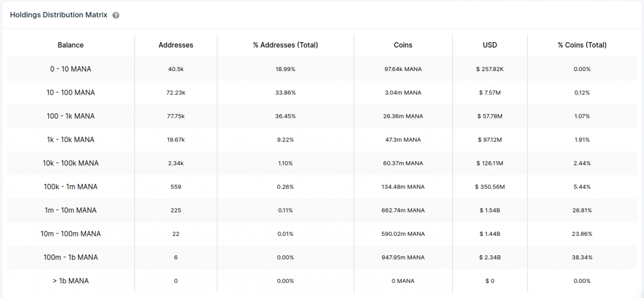The height and width of the screenshot is (298, 644).
Task: Select the 100m - 1b MANA row
Action: coord(71,257)
